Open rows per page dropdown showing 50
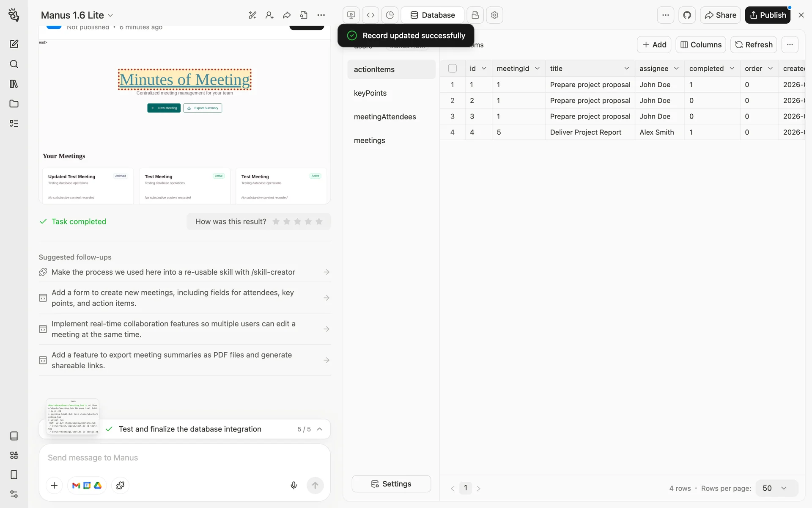This screenshot has width=812, height=508. 776,488
